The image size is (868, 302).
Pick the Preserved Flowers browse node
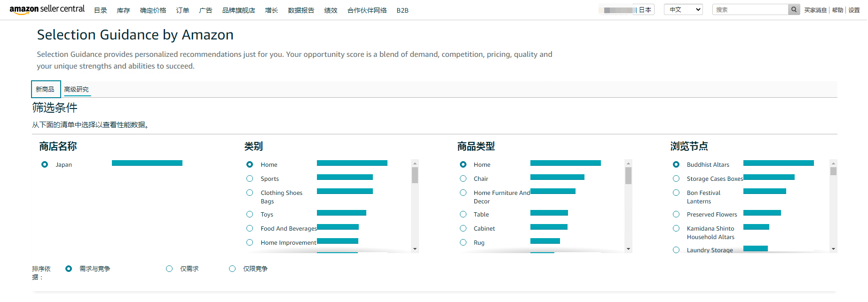(x=676, y=214)
